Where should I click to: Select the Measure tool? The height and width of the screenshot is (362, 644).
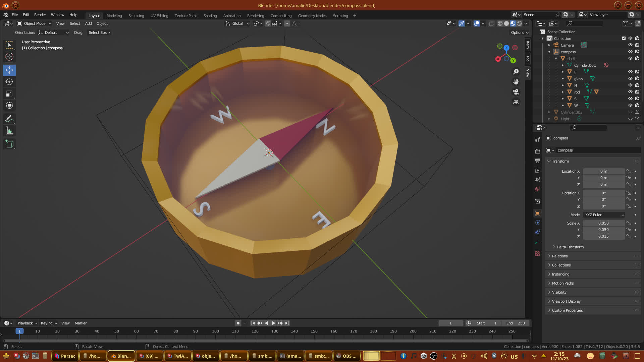[9, 131]
